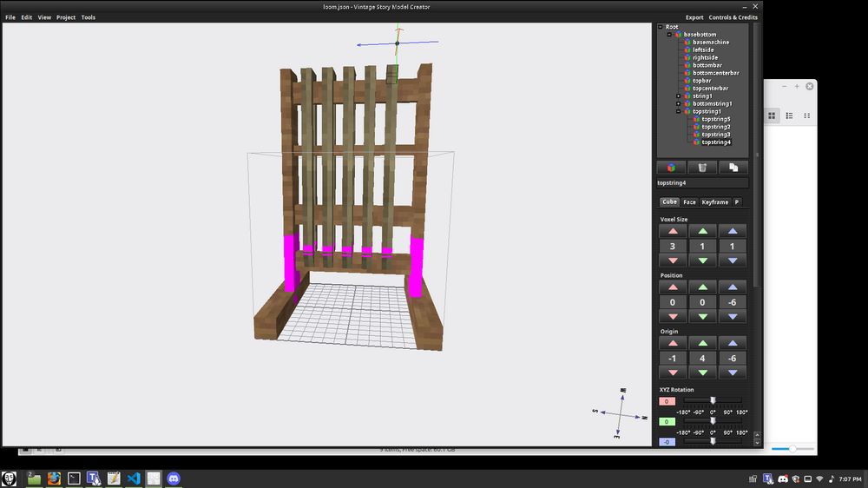The height and width of the screenshot is (488, 868).
Task: Click the element name field showing topstring4
Action: (x=702, y=183)
